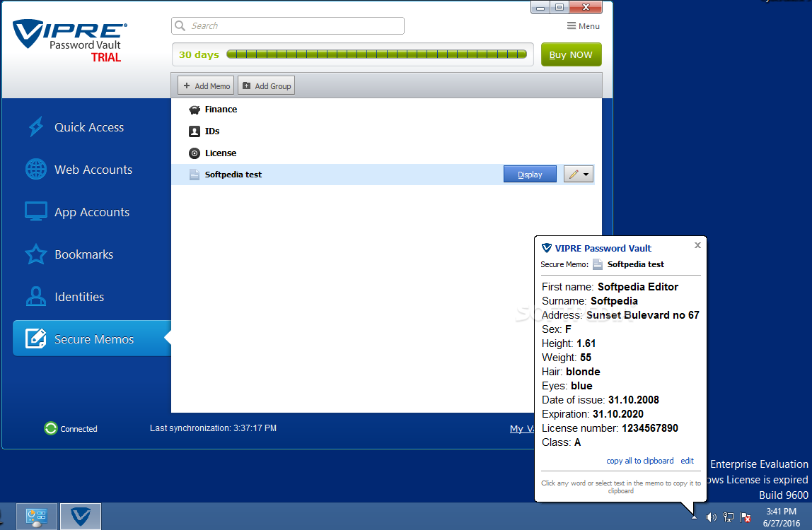
Task: Copy the Weight value 55
Action: tap(586, 358)
